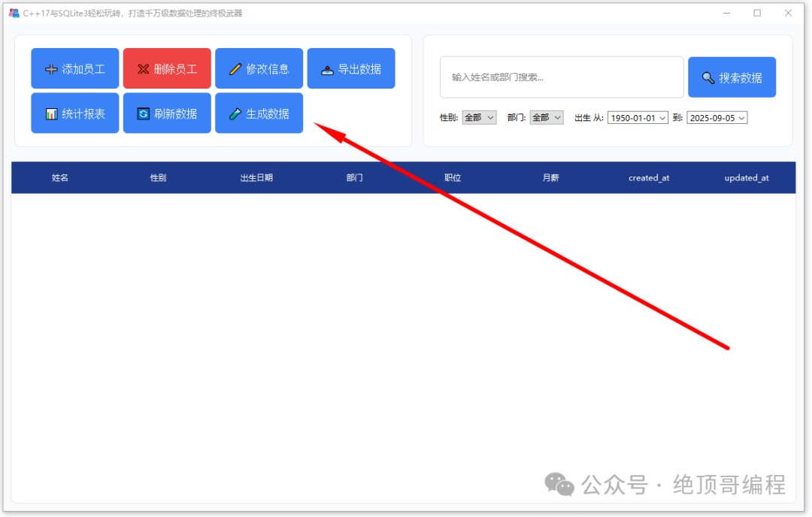Click the bar chart icon on 统计报表
Screen dimensions: 812x517
pos(51,114)
